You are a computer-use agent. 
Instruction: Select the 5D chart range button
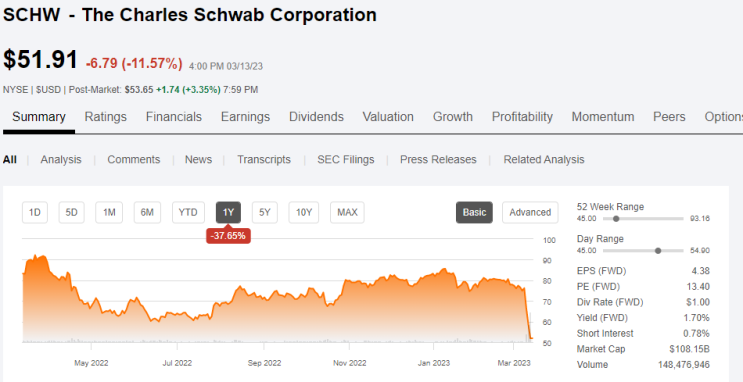coord(71,212)
